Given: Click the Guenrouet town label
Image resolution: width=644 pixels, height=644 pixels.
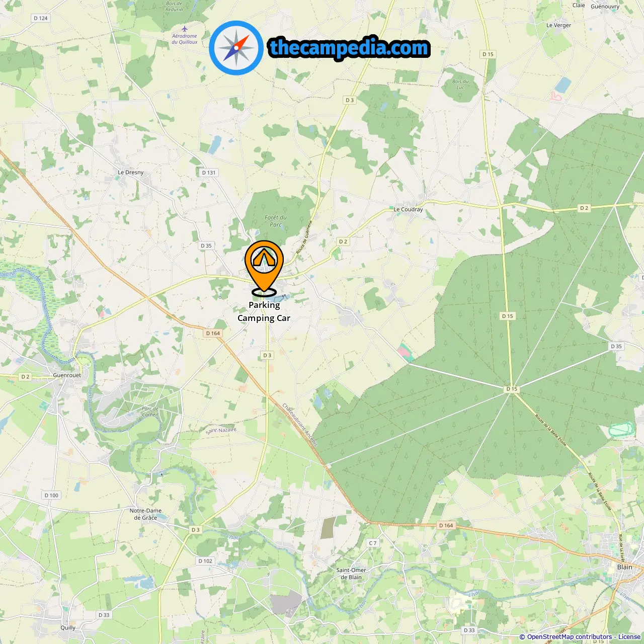Looking at the screenshot, I should [x=67, y=375].
